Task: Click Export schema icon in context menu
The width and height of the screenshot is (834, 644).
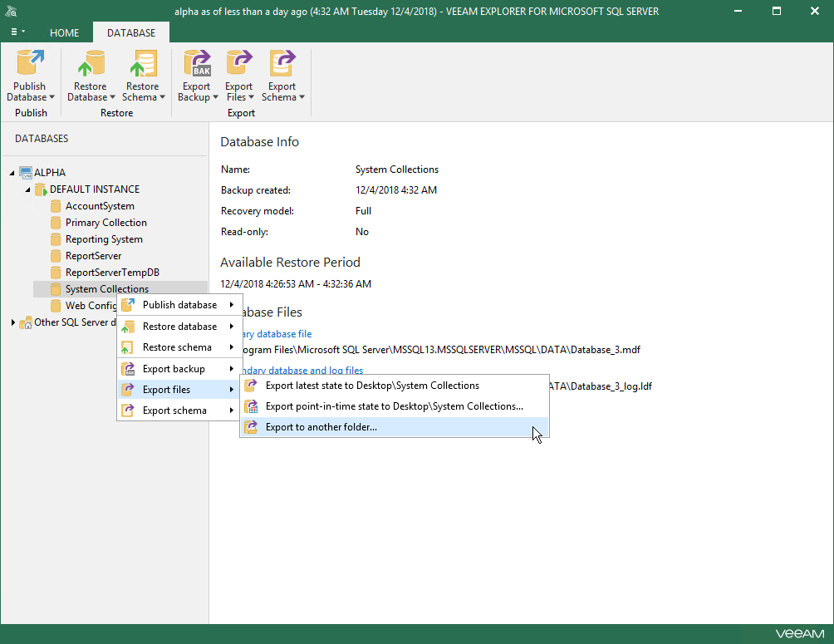Action: point(128,410)
